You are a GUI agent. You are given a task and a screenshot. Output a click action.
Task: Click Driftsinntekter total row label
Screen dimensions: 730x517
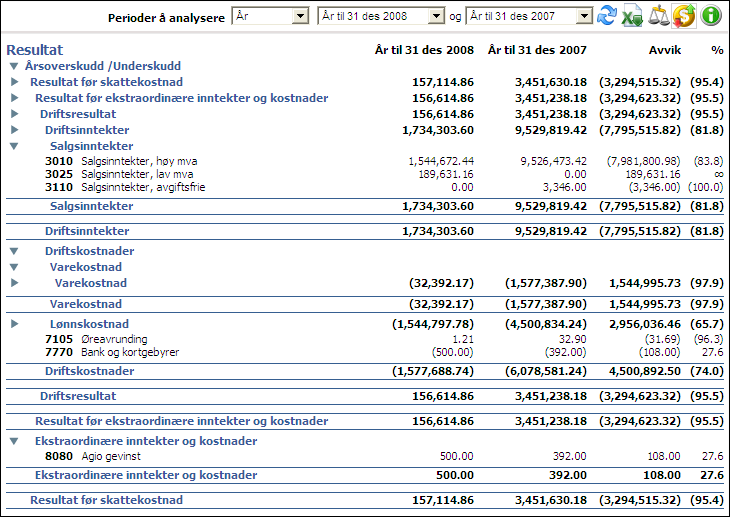click(87, 231)
